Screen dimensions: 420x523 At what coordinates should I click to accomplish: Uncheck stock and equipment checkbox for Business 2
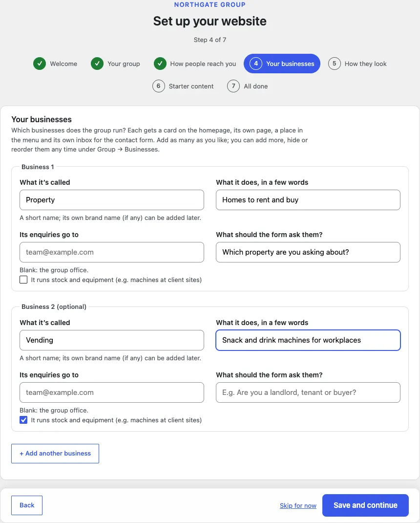click(x=23, y=420)
